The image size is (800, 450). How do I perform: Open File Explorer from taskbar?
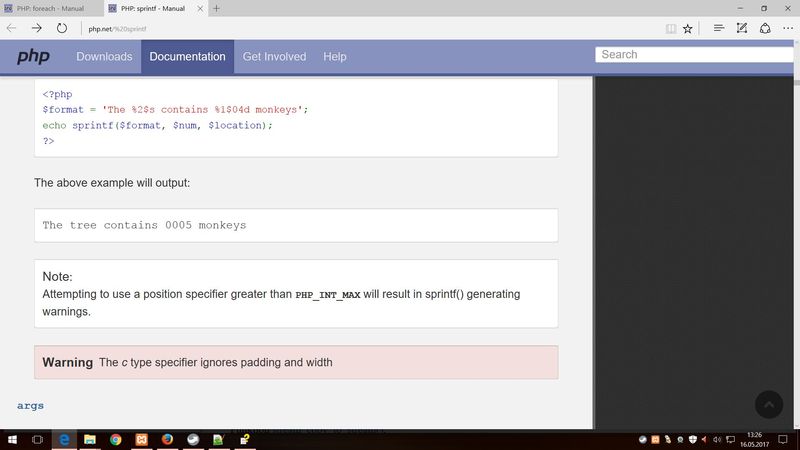[x=90, y=439]
